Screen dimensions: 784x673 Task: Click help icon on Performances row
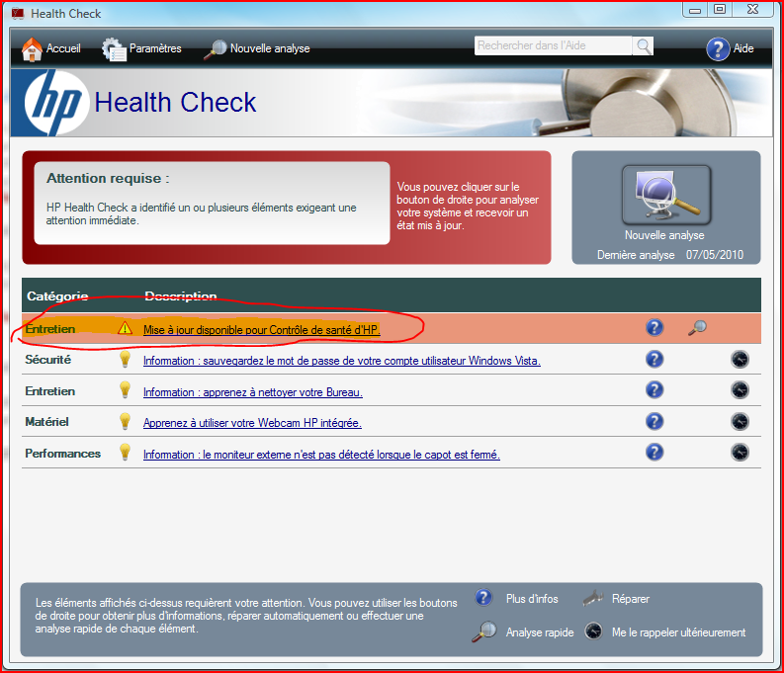[654, 453]
